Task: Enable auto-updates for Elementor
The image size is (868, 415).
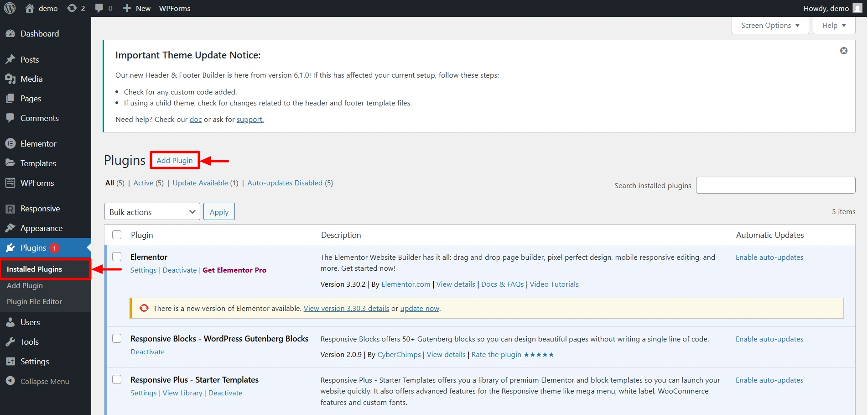Action: (x=769, y=257)
